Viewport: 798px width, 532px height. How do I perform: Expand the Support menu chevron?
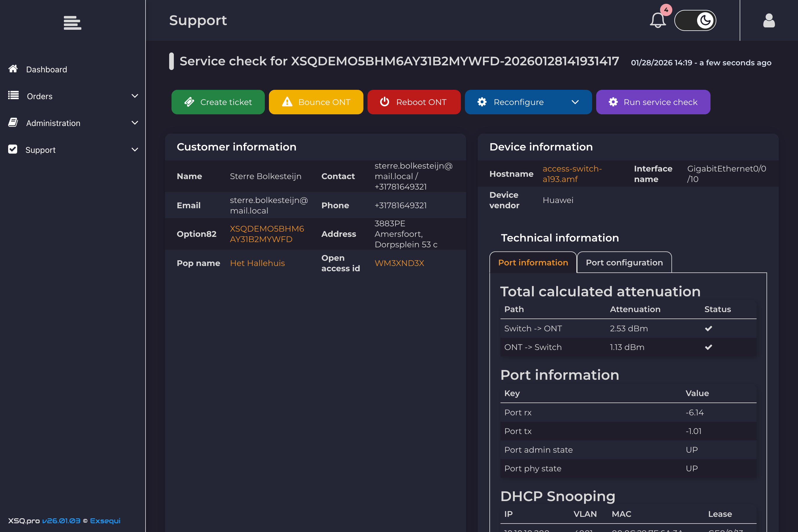[x=135, y=150]
